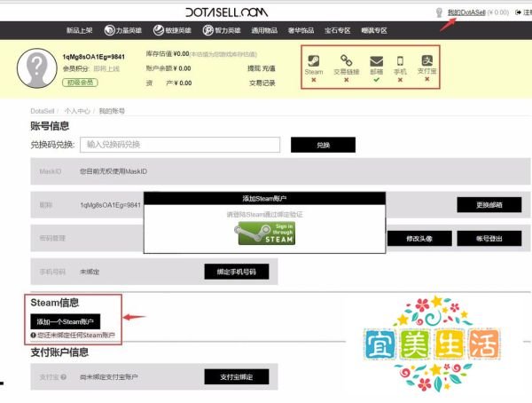Click the agility hero icon in navigation
Image resolution: width=532 pixels, height=403 pixels.
click(x=159, y=30)
